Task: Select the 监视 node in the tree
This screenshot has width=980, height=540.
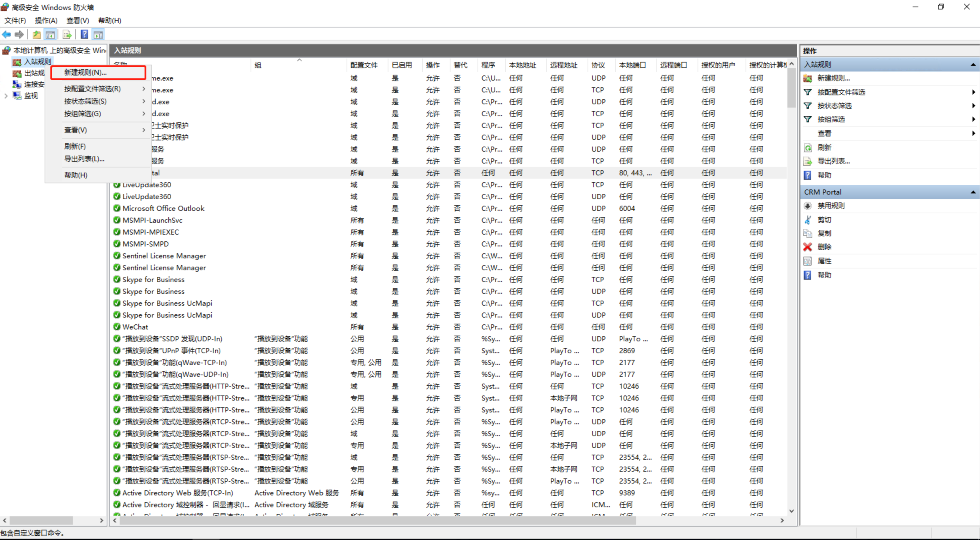Action: pos(31,96)
